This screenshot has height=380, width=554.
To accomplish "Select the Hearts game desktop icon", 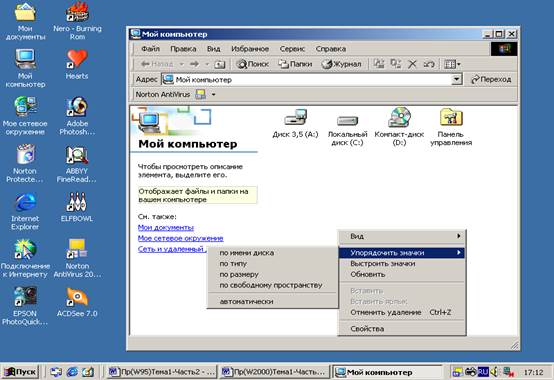I will (x=77, y=64).
